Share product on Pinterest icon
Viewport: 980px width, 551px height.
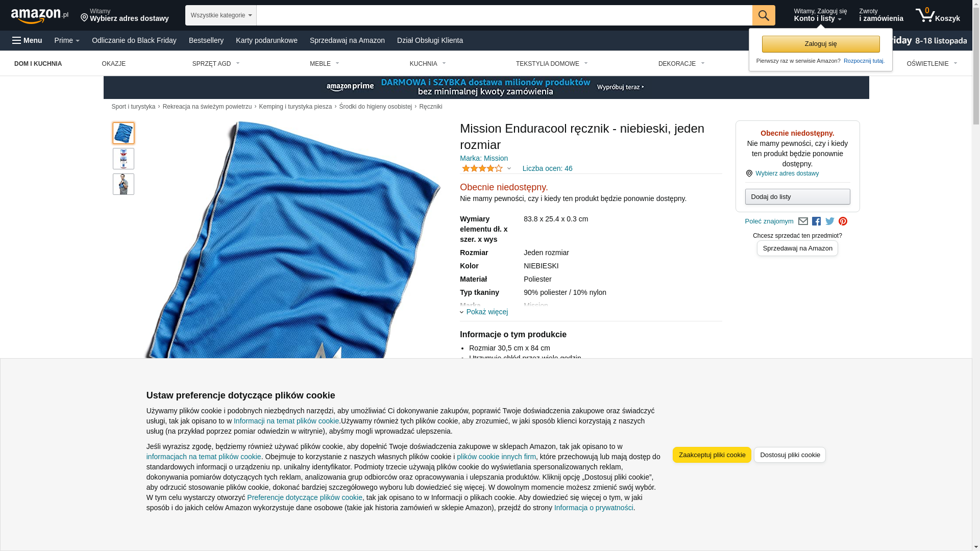[x=843, y=221]
